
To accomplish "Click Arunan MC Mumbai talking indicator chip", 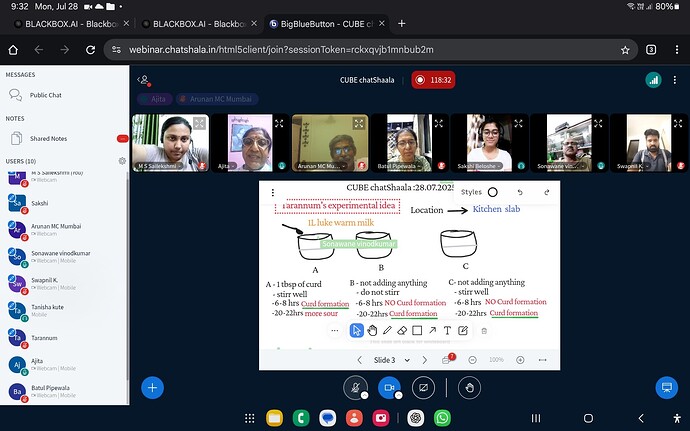I will coord(217,99).
